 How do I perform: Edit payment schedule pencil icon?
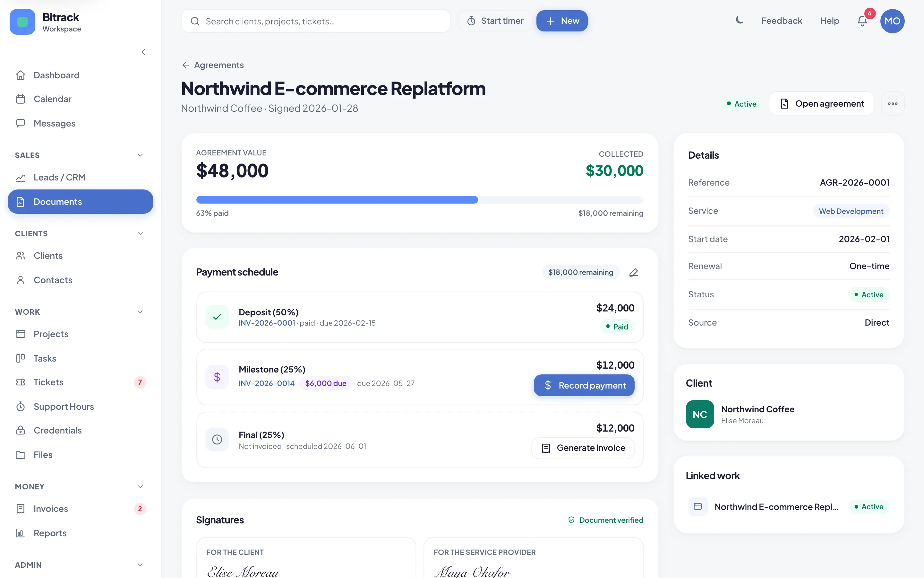point(633,272)
